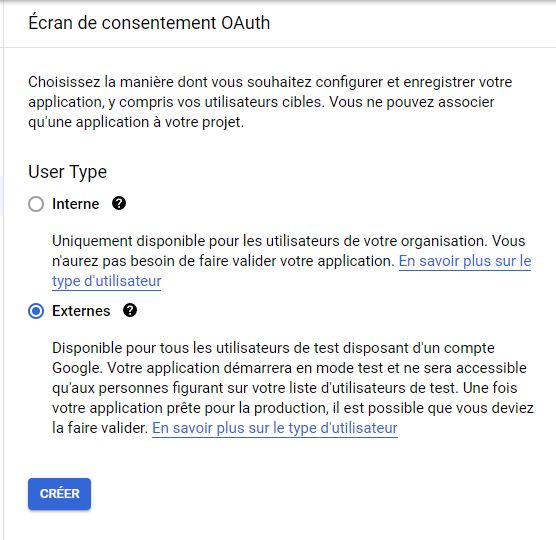Open the help icon beside Interne
This screenshot has width=556, height=540.
pyautogui.click(x=119, y=204)
